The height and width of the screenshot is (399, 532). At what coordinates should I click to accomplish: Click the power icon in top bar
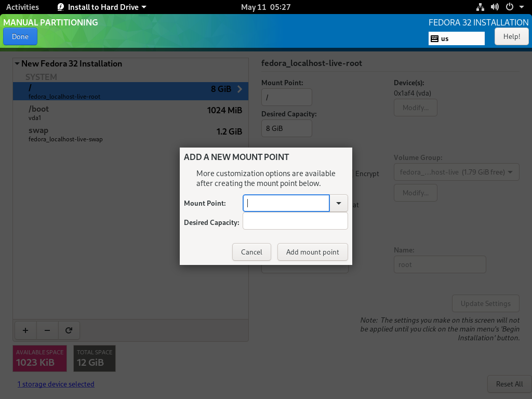point(509,7)
